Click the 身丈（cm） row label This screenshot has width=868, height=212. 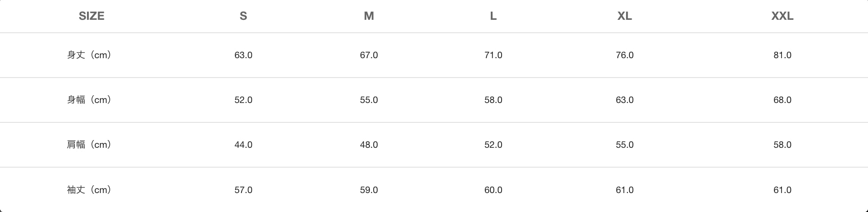(x=89, y=55)
